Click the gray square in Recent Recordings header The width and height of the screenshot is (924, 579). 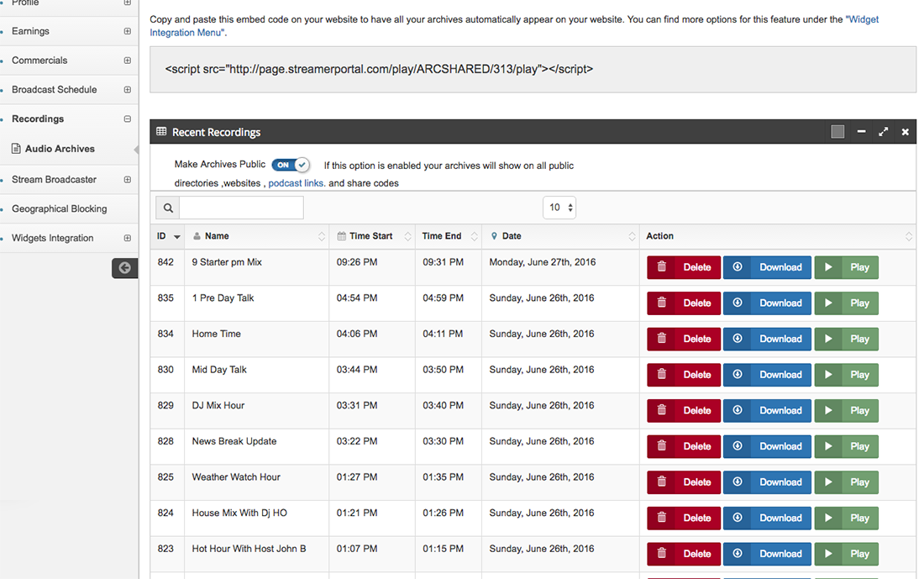point(837,131)
